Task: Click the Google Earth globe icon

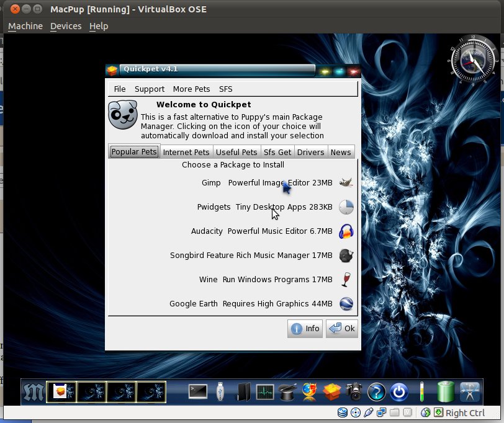Action: coord(346,303)
